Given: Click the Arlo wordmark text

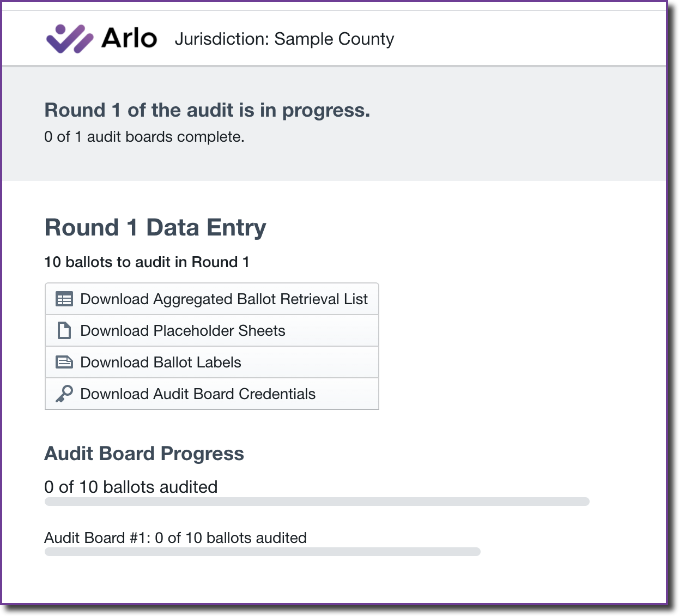Looking at the screenshot, I should click(x=129, y=38).
